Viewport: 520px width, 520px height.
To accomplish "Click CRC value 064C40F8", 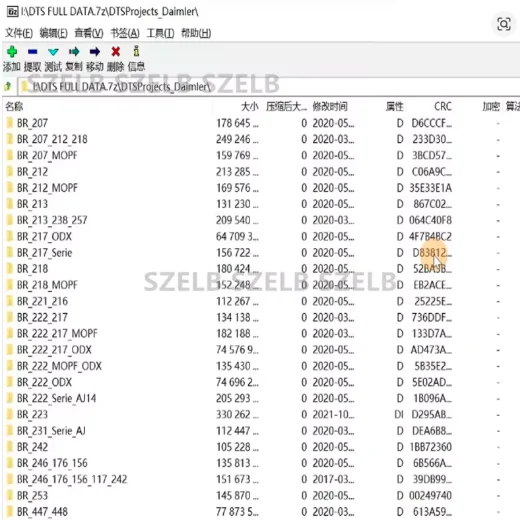I will point(430,220).
